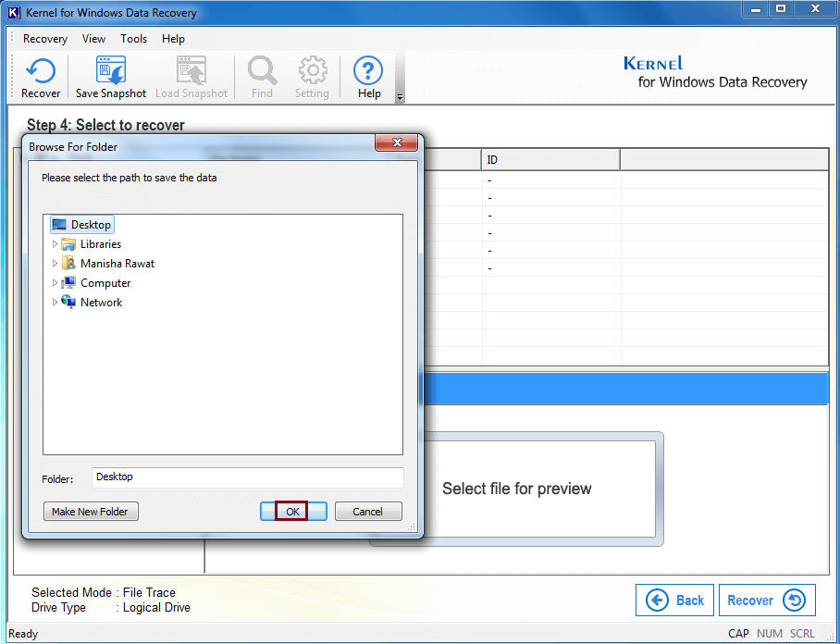Viewport: 840px width, 644px height.
Task: Expand the Network tree node
Action: tap(55, 303)
